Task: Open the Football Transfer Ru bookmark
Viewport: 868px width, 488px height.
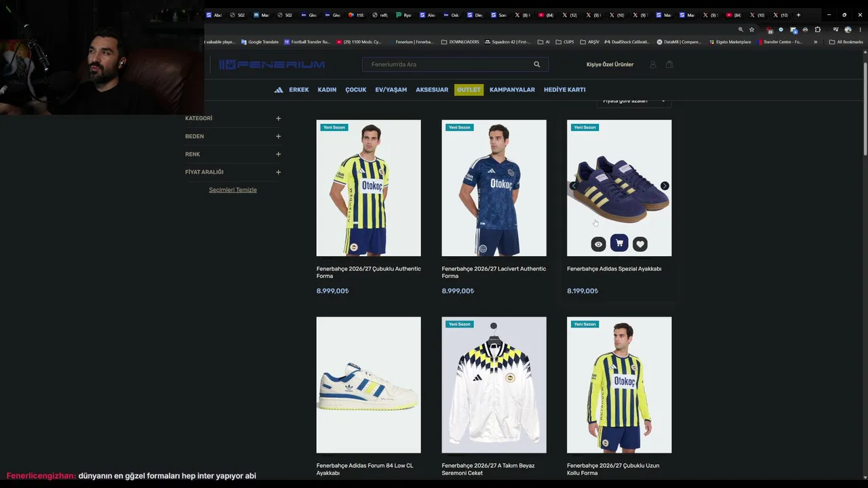Action: click(307, 42)
